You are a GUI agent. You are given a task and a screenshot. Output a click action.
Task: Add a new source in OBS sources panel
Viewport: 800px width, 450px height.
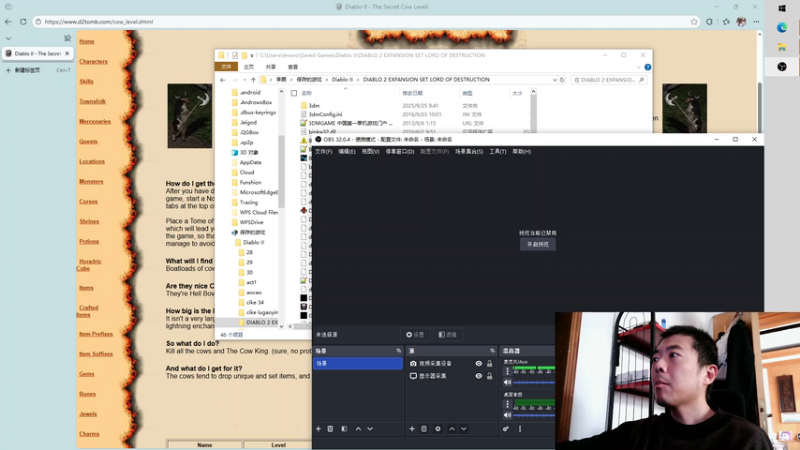pyautogui.click(x=412, y=429)
